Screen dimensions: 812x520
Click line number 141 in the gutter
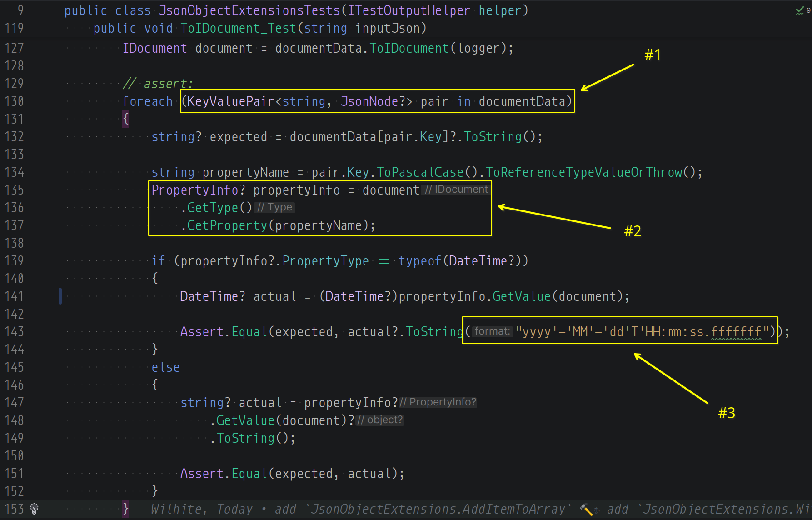[x=14, y=296]
